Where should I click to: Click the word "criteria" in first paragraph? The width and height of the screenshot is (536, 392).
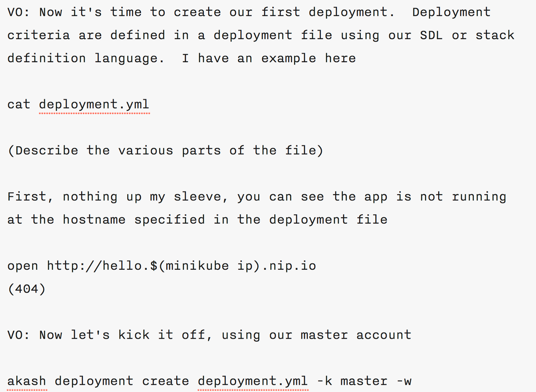click(39, 35)
